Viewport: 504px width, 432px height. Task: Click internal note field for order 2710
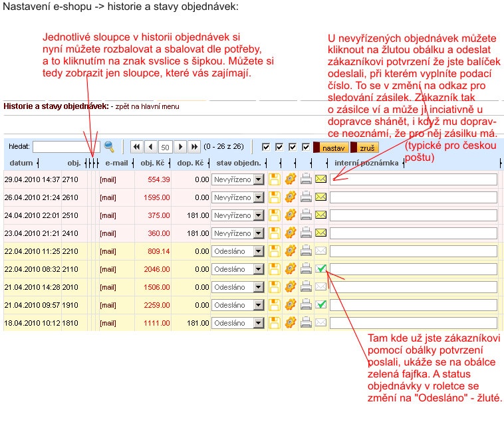point(414,179)
